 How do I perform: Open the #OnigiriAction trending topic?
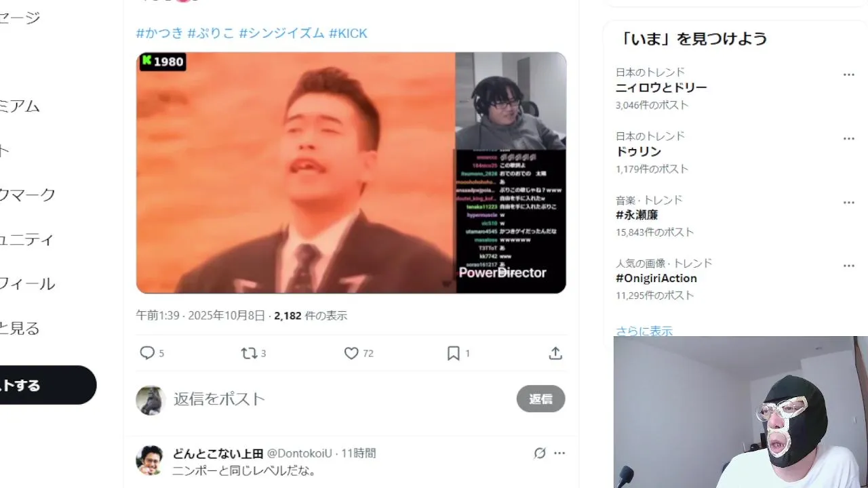656,278
